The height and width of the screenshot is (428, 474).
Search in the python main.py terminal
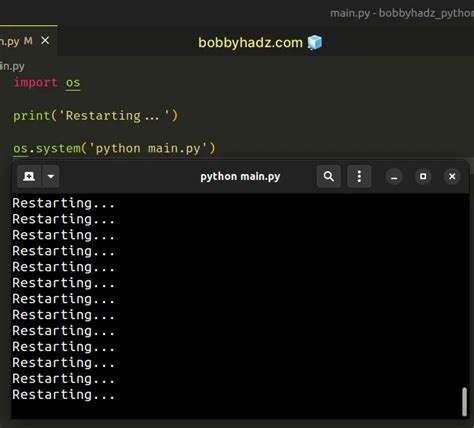[x=329, y=176]
